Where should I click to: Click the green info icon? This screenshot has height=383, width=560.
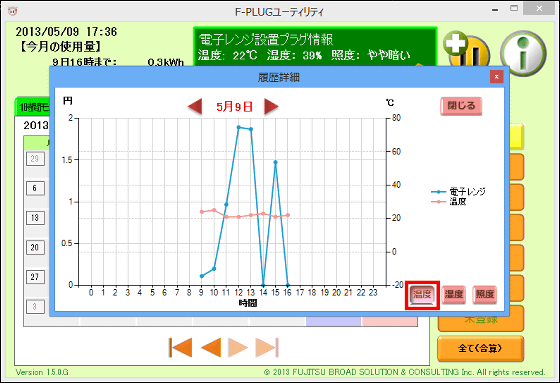click(x=523, y=53)
